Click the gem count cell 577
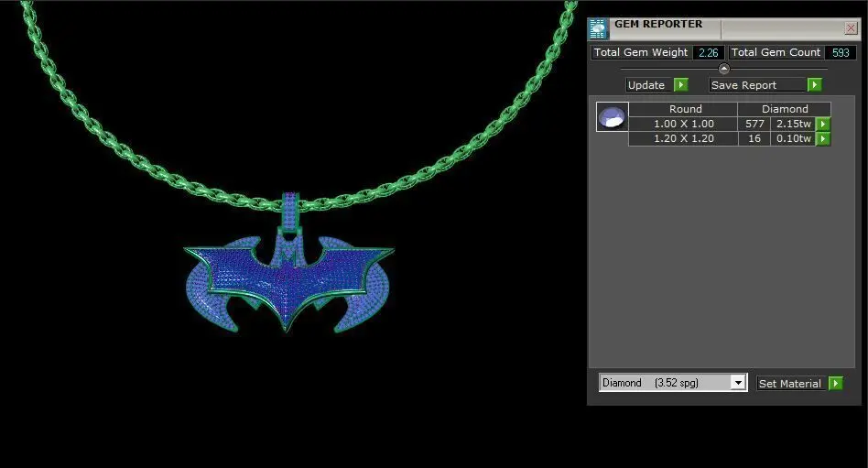This screenshot has width=868, height=468. [754, 124]
